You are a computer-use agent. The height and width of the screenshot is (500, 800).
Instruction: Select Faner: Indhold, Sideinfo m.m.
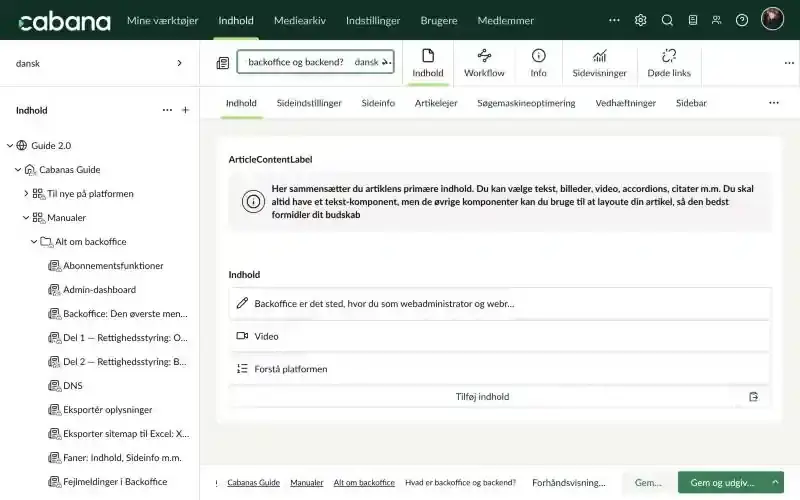[x=122, y=458]
